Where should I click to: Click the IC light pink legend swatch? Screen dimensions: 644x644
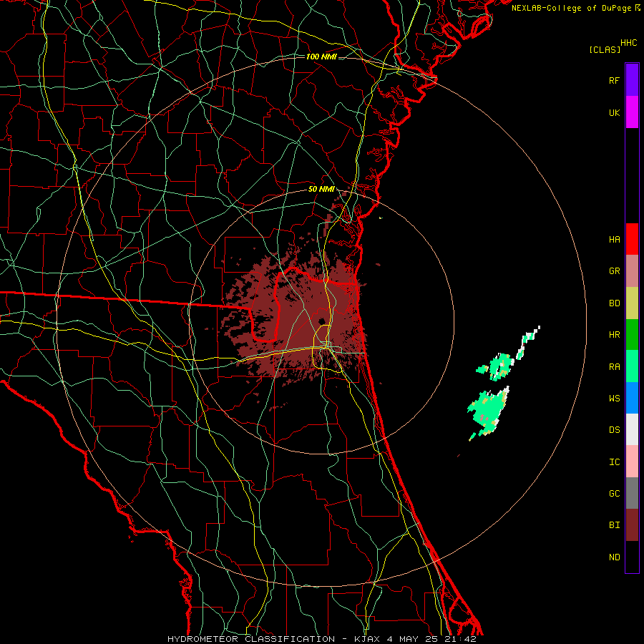(632, 462)
